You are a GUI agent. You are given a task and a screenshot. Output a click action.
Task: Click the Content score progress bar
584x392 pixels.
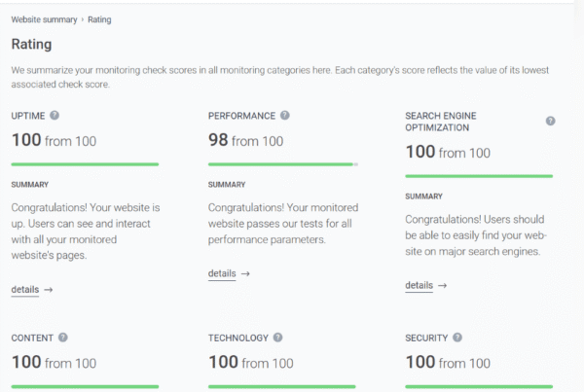coord(85,386)
